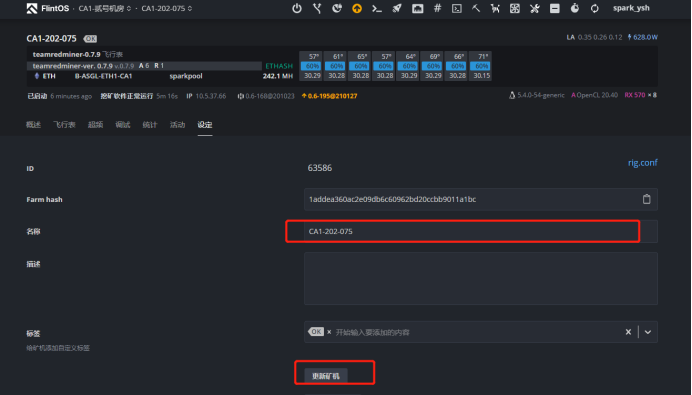Image resolution: width=692 pixels, height=395 pixels.
Task: Click the FlintOS brand name
Action: point(55,8)
